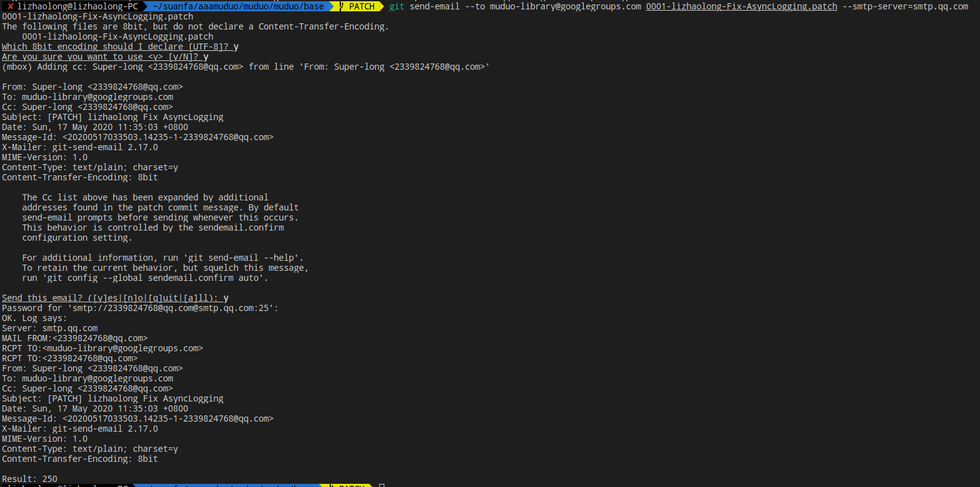This screenshot has width=980, height=487.
Task: Click "run 'git config --global sendemail.confirm auto'" line
Action: click(145, 278)
